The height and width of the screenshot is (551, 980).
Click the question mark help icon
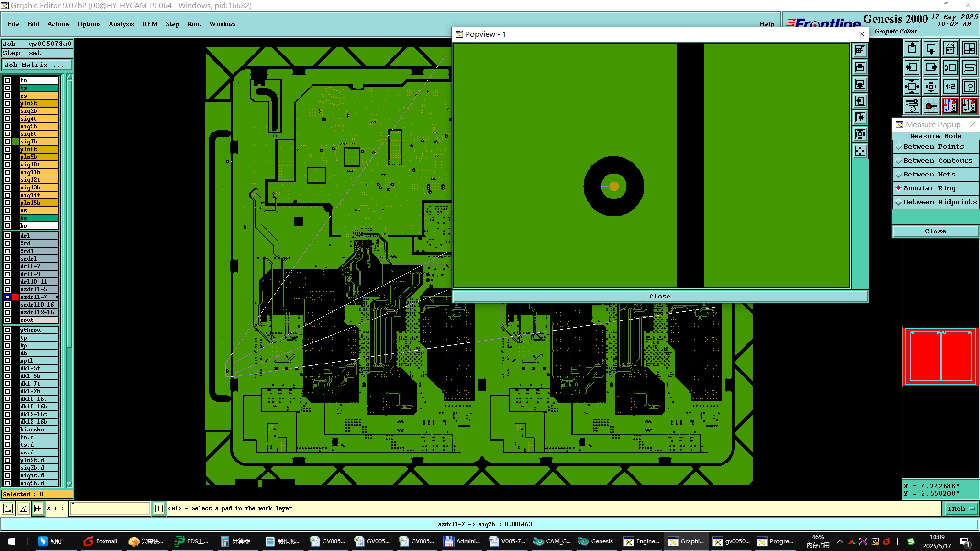pyautogui.click(x=969, y=87)
